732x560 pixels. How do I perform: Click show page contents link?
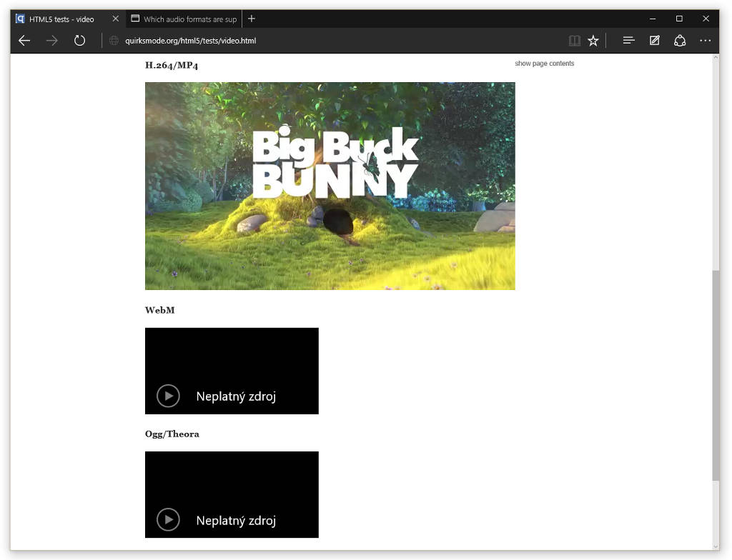coord(544,64)
